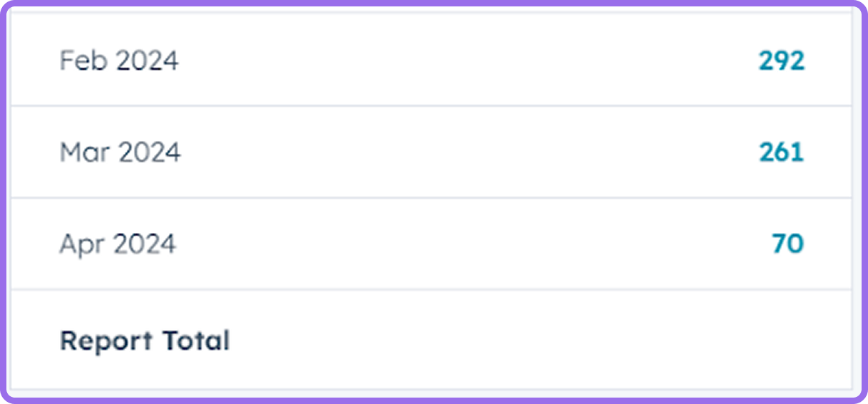This screenshot has width=868, height=404.
Task: Click empty space in Mar 2024 row
Action: 463,152
